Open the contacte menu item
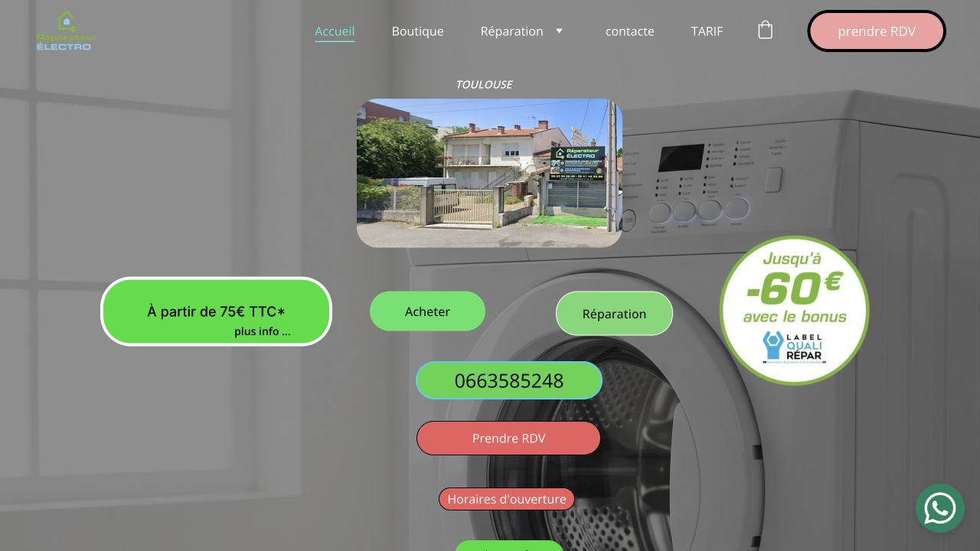 (629, 31)
